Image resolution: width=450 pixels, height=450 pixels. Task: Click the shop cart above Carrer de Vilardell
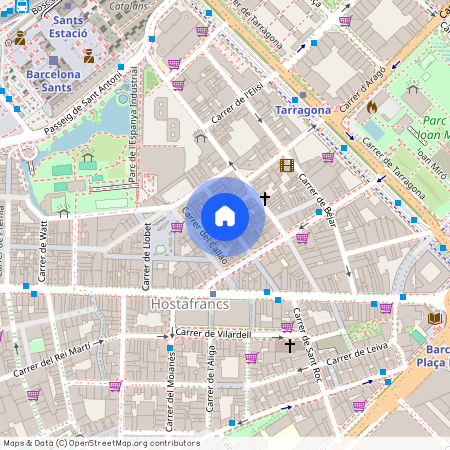(287, 327)
